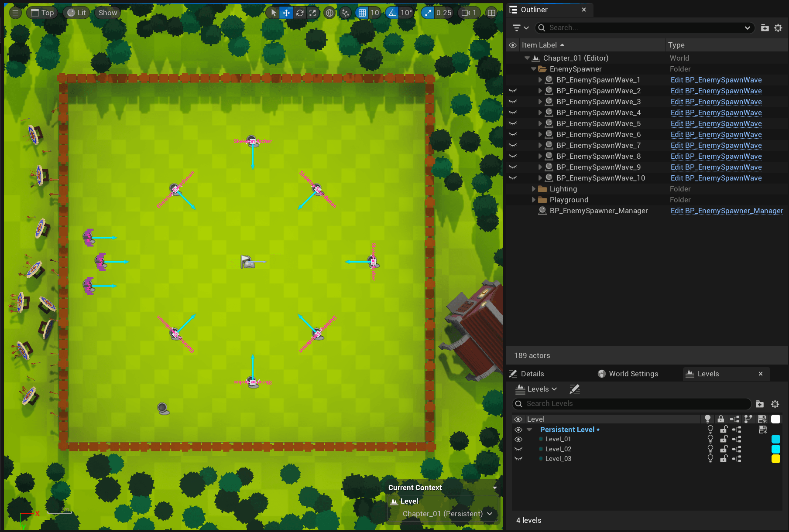This screenshot has width=789, height=532.
Task: Open viewport layout grid icon
Action: pos(491,13)
